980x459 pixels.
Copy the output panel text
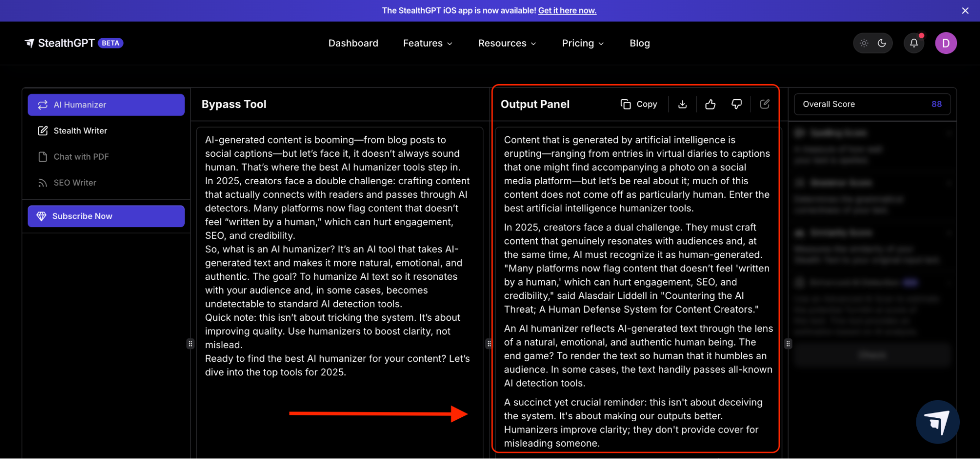[x=639, y=104]
